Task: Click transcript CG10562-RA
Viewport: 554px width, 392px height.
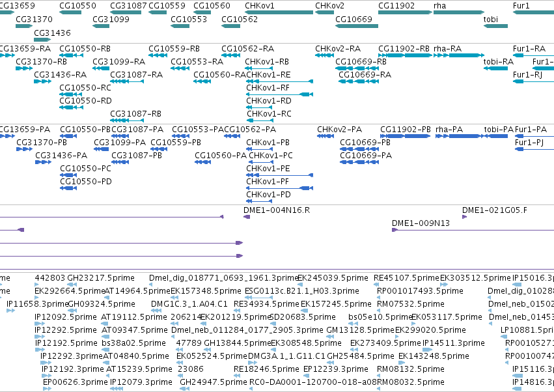Action: tap(247, 48)
